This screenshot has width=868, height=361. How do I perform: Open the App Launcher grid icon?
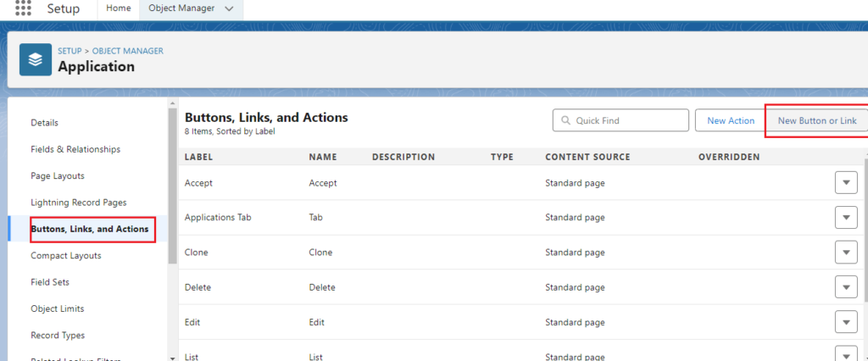click(x=23, y=9)
